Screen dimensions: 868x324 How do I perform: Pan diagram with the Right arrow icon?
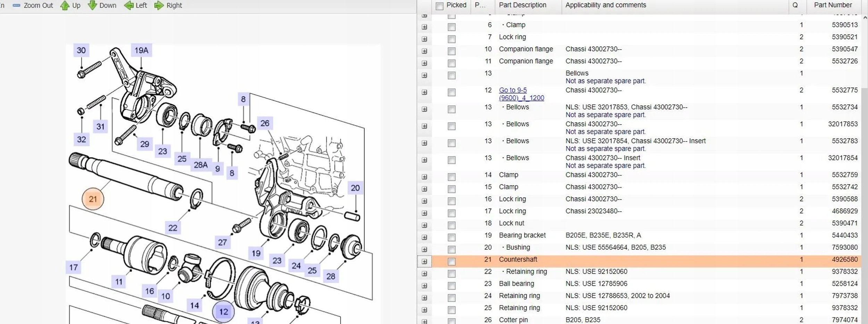159,6
